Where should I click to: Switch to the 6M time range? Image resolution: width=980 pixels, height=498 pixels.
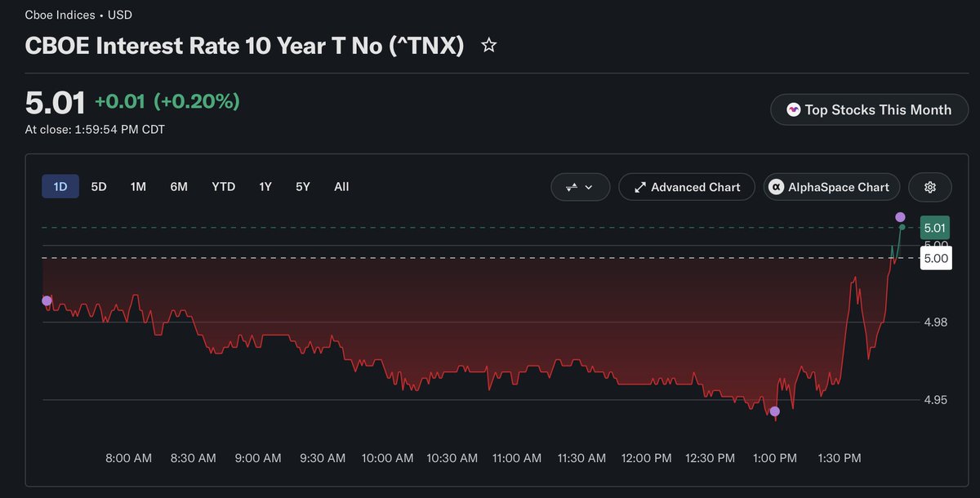tap(179, 187)
